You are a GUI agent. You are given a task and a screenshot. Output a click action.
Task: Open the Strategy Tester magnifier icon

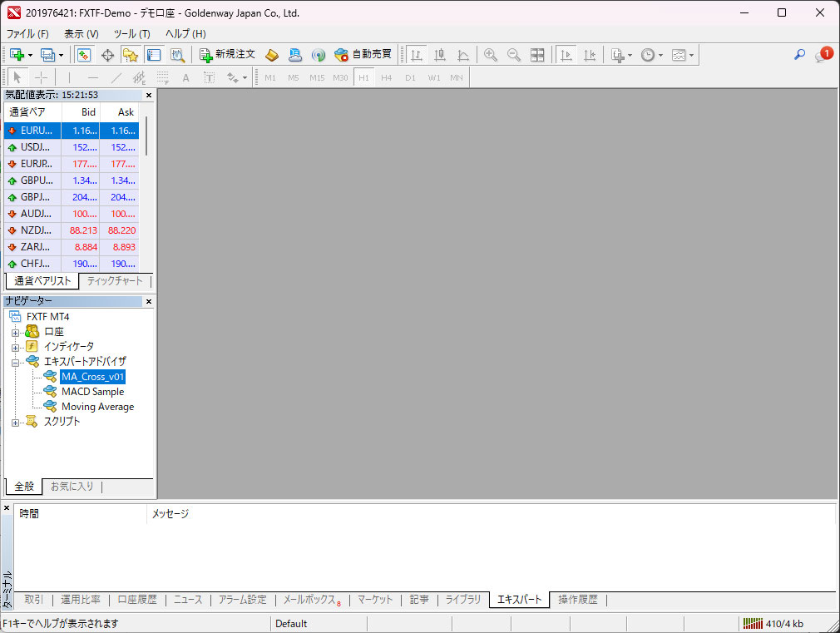(177, 55)
